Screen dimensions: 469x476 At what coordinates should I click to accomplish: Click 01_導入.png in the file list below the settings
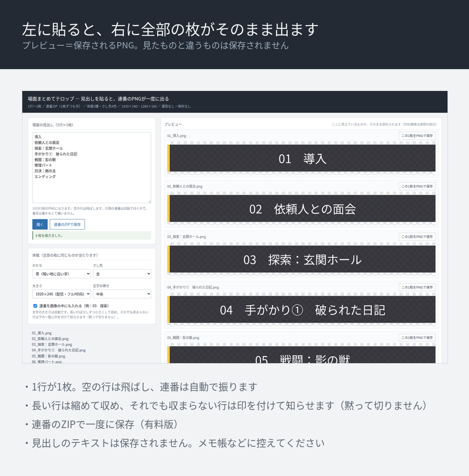click(x=41, y=333)
